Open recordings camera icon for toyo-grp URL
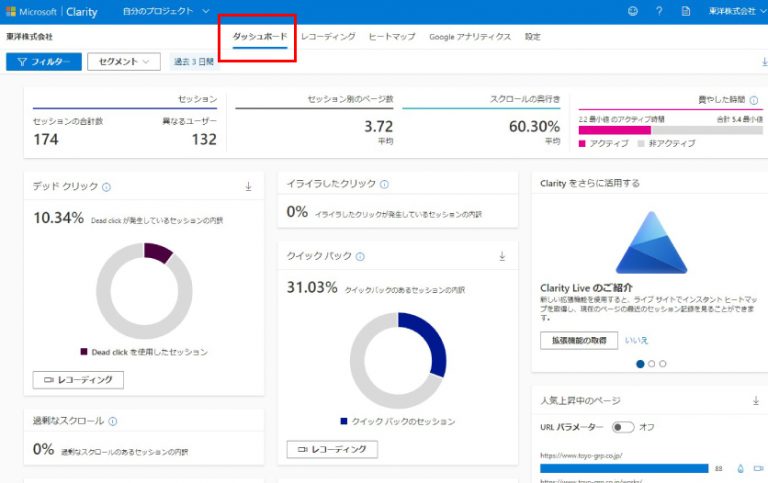Image resolution: width=768 pixels, height=483 pixels. click(x=759, y=469)
